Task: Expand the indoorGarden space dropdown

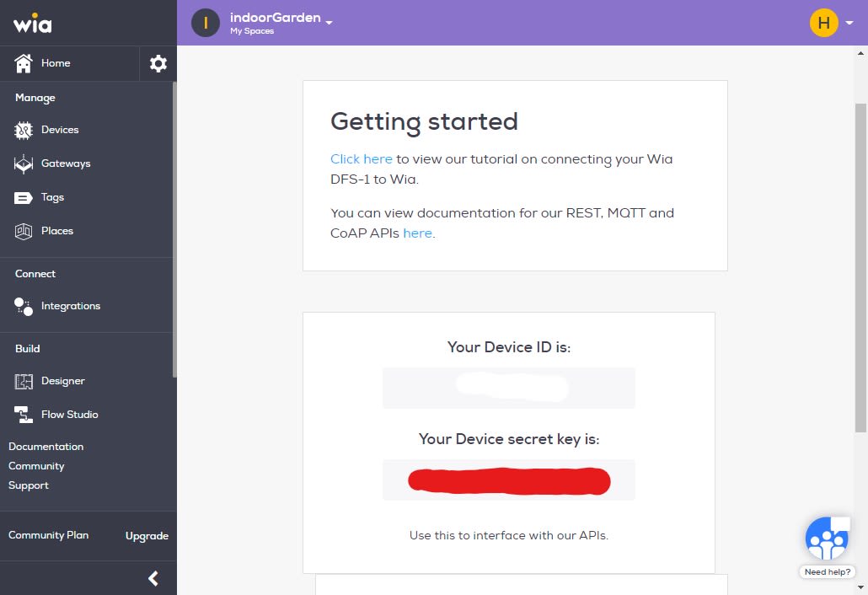Action: coord(329,23)
